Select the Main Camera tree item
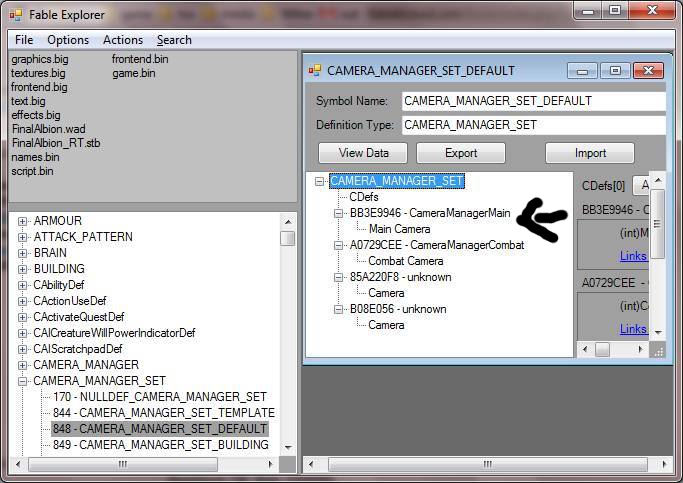The image size is (683, 483). pyautogui.click(x=399, y=229)
